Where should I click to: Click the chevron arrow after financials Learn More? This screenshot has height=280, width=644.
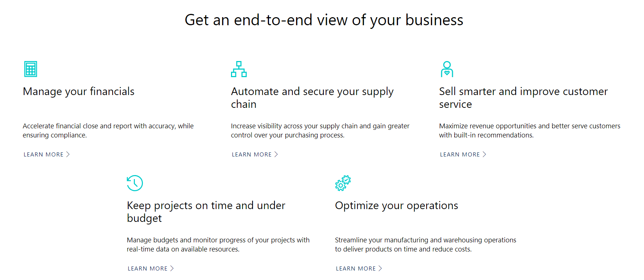[68, 154]
